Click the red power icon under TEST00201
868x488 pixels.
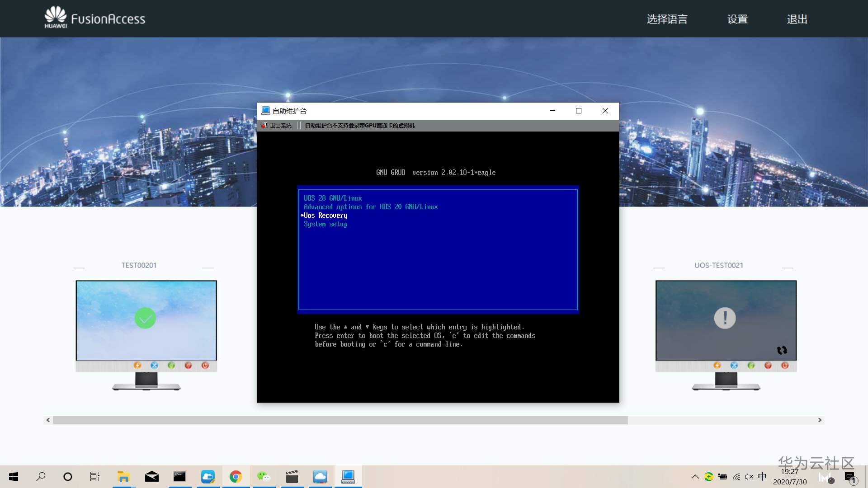coord(205,365)
